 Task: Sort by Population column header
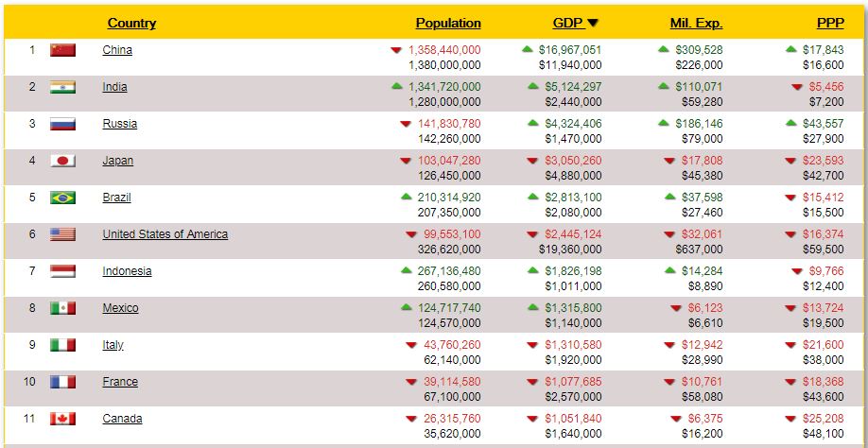pos(448,23)
